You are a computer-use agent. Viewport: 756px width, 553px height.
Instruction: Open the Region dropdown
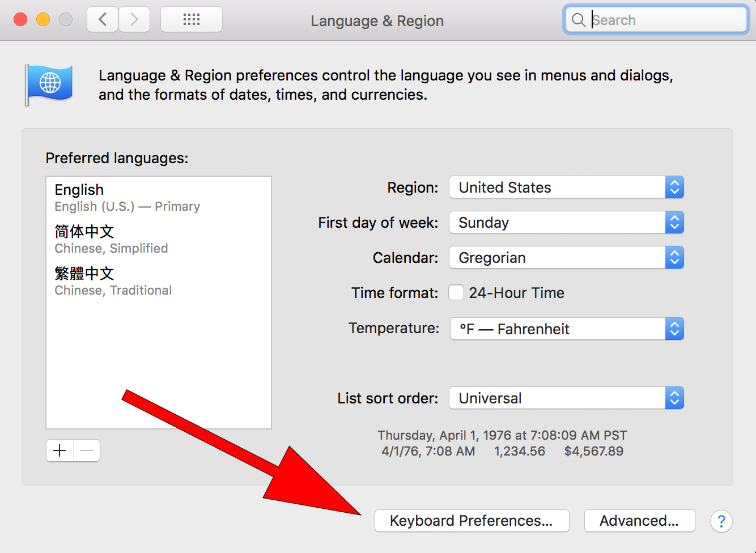pyautogui.click(x=566, y=188)
